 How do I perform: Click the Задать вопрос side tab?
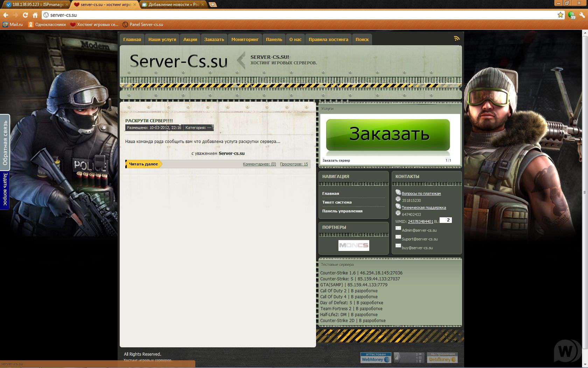point(5,190)
